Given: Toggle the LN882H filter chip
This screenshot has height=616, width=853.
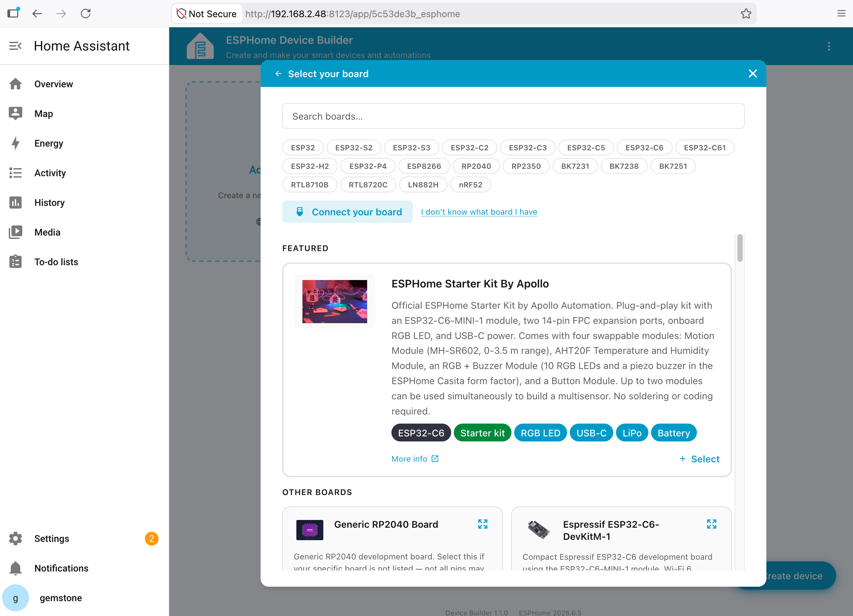Looking at the screenshot, I should coord(423,185).
